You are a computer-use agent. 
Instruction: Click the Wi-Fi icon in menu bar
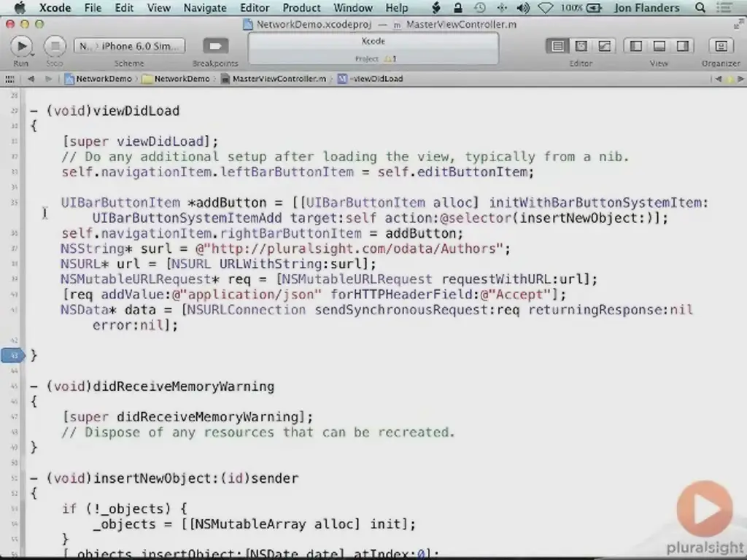point(546,7)
